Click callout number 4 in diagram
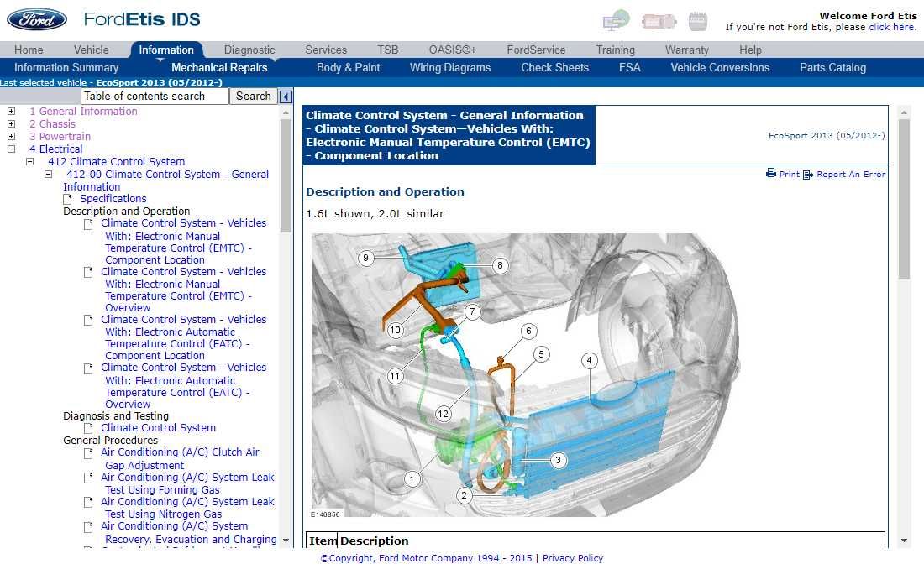 590,360
